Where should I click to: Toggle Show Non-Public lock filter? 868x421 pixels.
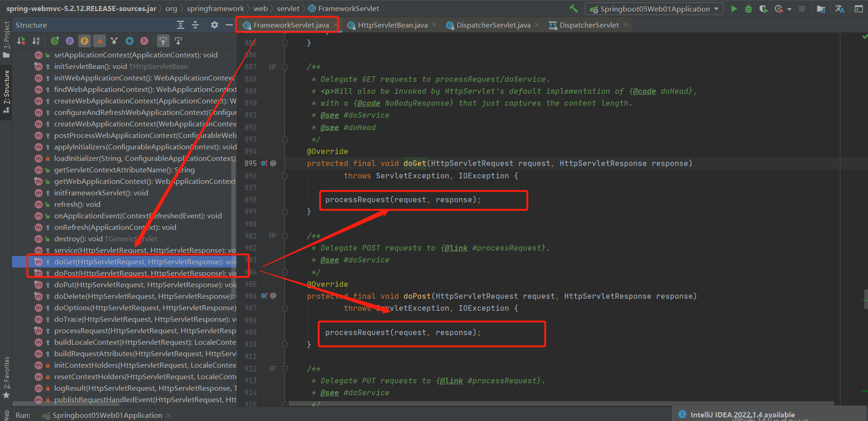[x=100, y=41]
